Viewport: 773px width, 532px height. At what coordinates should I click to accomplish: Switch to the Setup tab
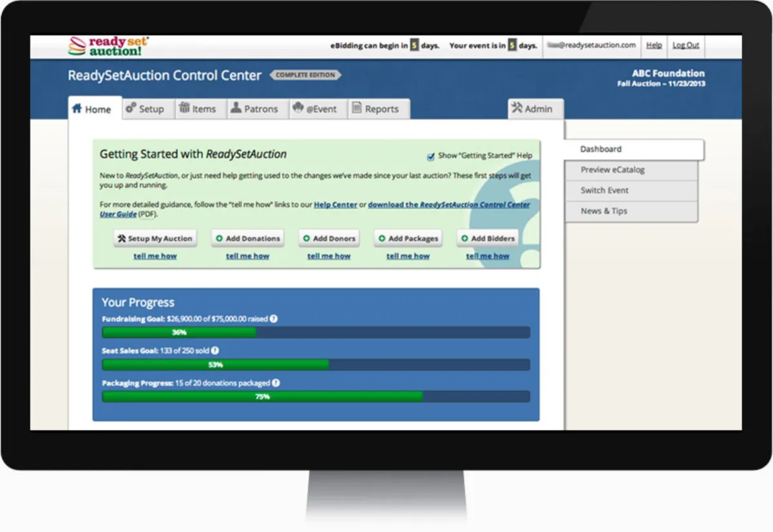[x=147, y=108]
